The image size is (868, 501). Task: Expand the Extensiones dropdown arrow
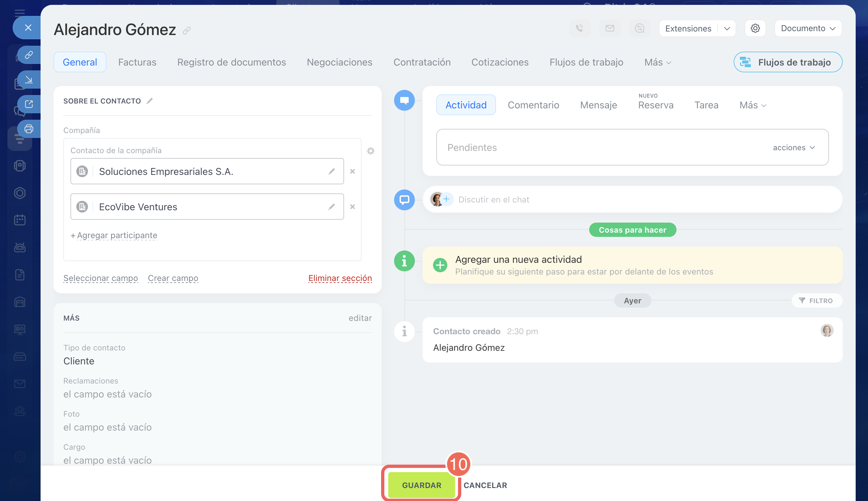(x=726, y=29)
